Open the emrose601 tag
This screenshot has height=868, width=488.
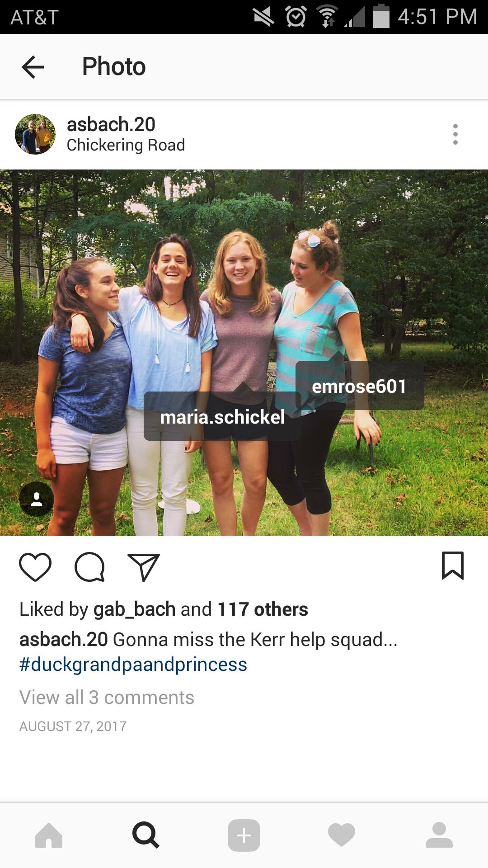tap(359, 386)
